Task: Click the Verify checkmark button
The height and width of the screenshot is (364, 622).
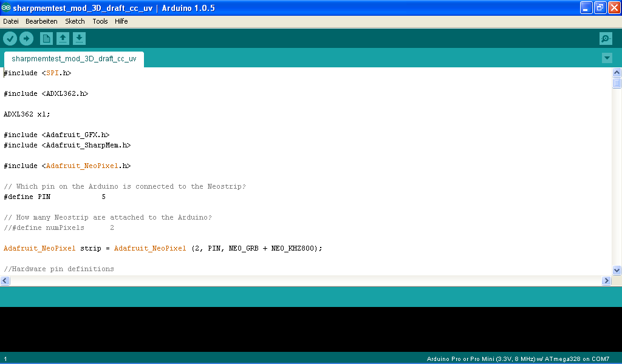Action: click(10, 38)
